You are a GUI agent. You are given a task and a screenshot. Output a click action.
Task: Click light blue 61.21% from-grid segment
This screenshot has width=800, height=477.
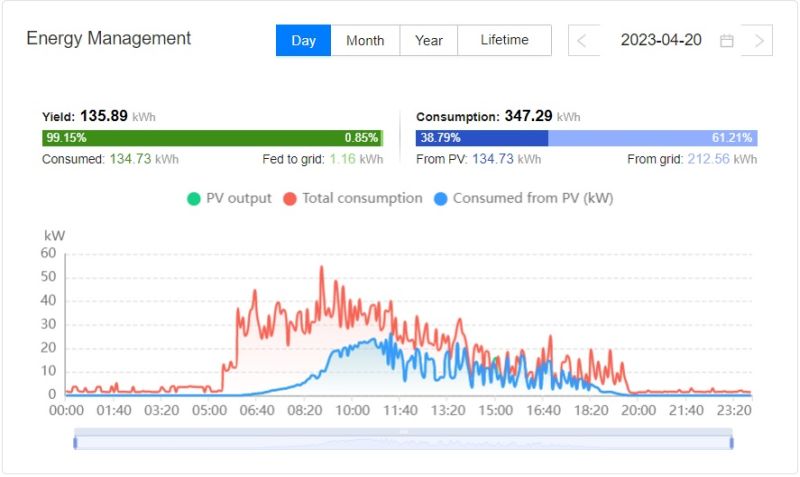click(x=650, y=138)
